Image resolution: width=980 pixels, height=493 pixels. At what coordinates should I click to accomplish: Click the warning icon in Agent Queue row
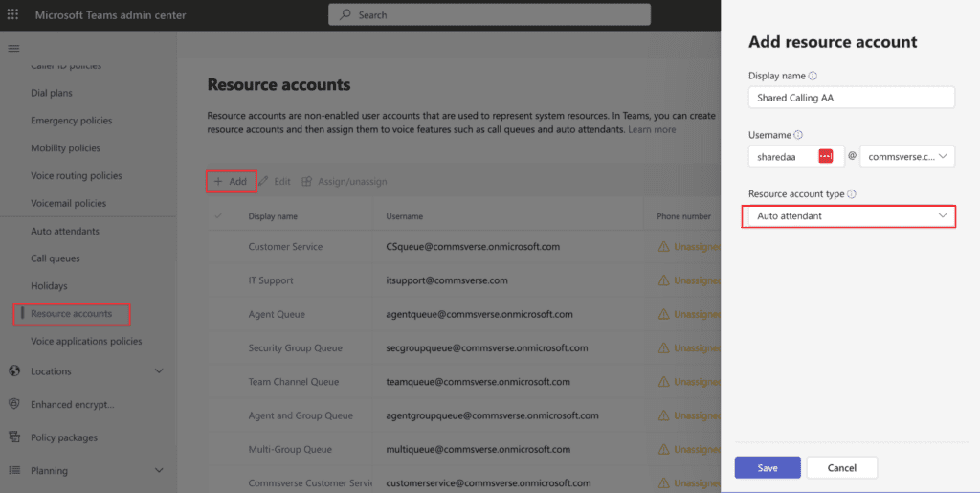tap(663, 314)
